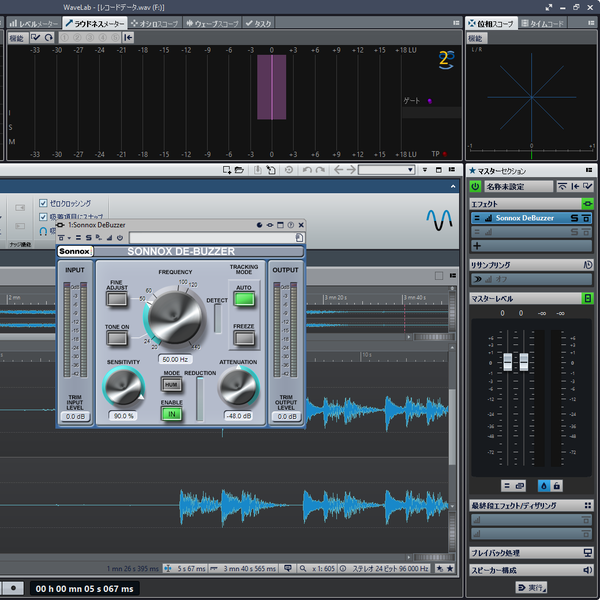The image size is (600, 600).
Task: Click the navigate back arrow icon
Action: click(338, 170)
